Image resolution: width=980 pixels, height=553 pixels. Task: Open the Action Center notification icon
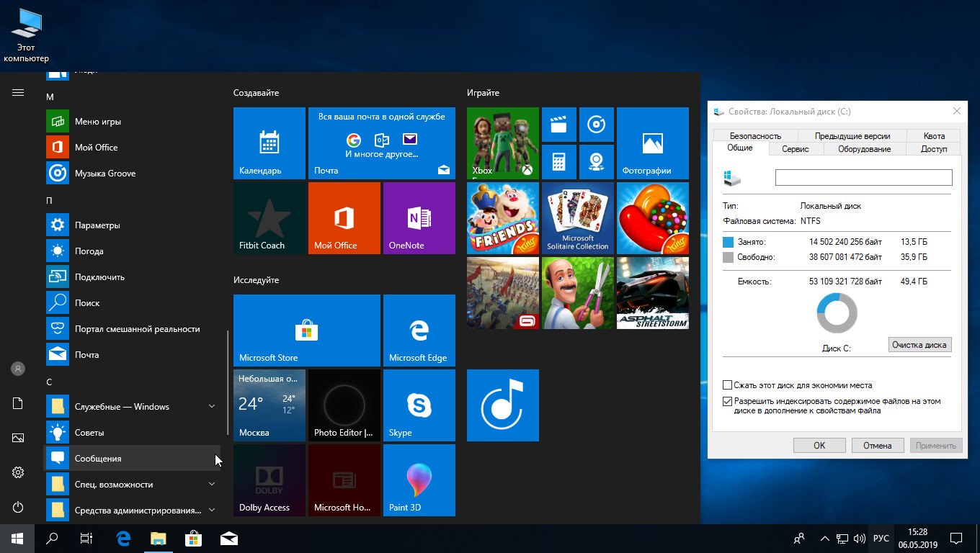coord(955,538)
